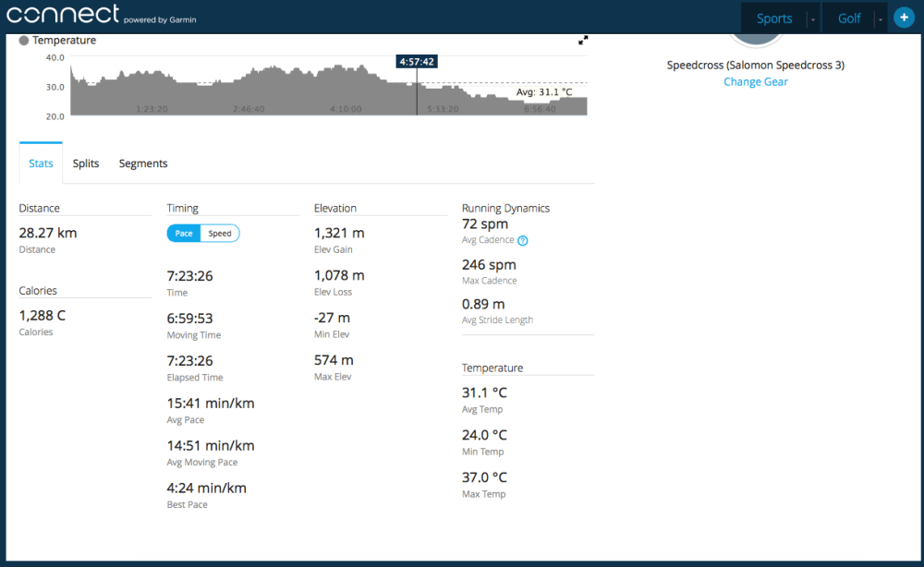The height and width of the screenshot is (567, 924).
Task: Open the Segments tab
Action: point(142,163)
